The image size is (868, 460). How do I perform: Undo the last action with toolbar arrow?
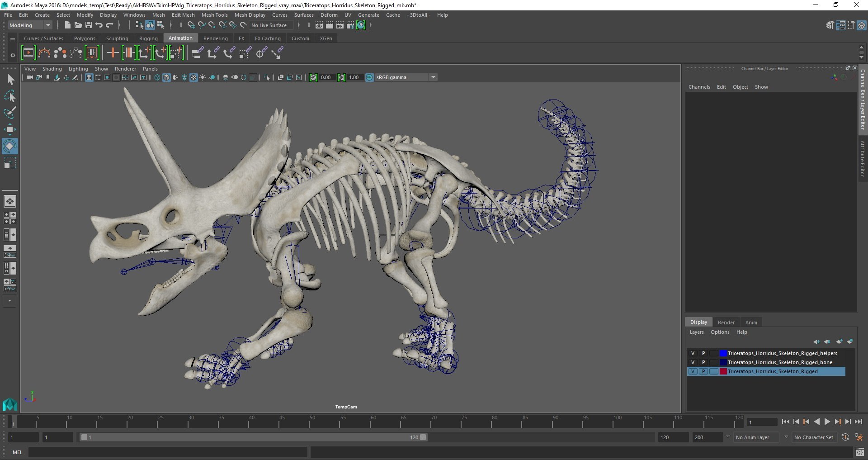click(x=99, y=25)
